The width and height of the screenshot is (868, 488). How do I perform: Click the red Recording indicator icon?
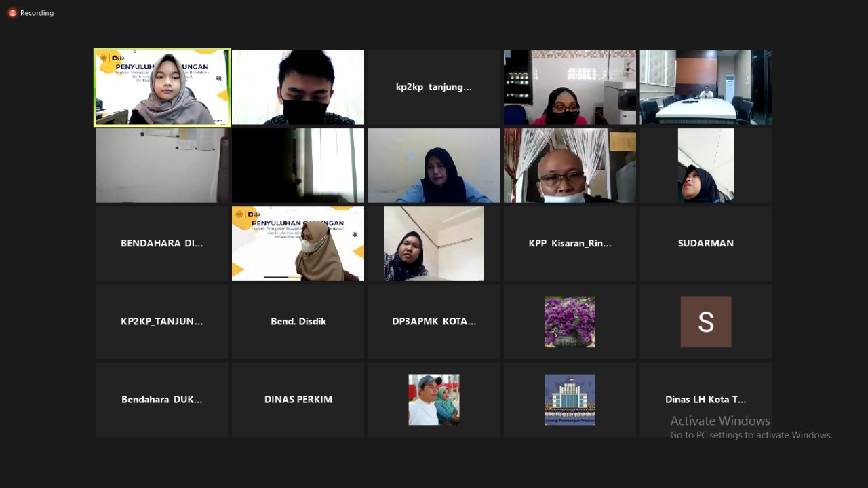click(x=12, y=13)
